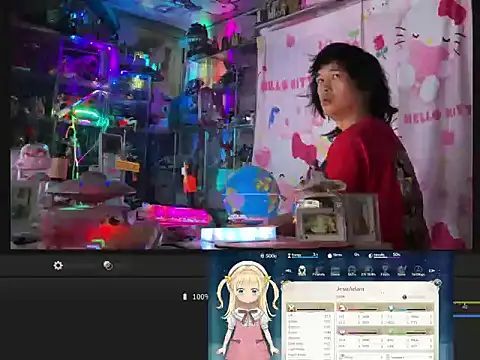The width and height of the screenshot is (480, 360).
Task: Click the purple icon heading the lower-left attribute block
Action: [342, 332]
